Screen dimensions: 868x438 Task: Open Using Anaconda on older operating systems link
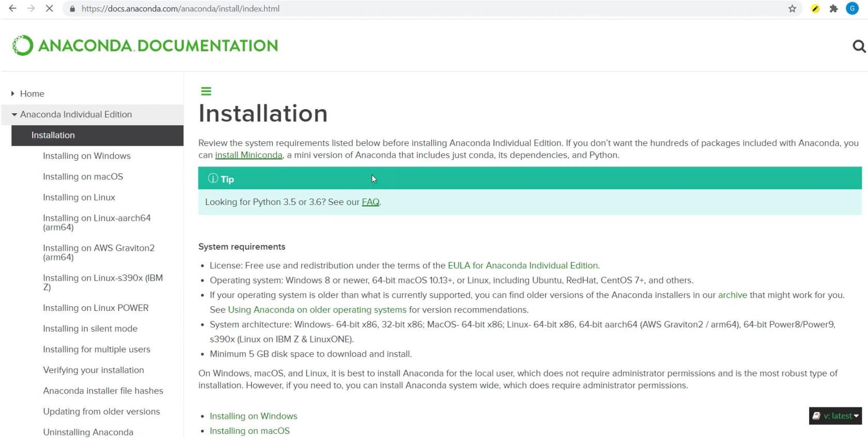[x=317, y=310]
